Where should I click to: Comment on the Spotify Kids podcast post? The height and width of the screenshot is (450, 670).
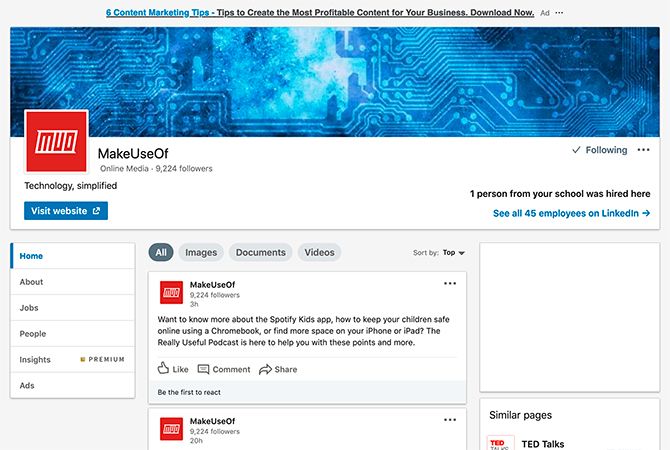tap(224, 369)
